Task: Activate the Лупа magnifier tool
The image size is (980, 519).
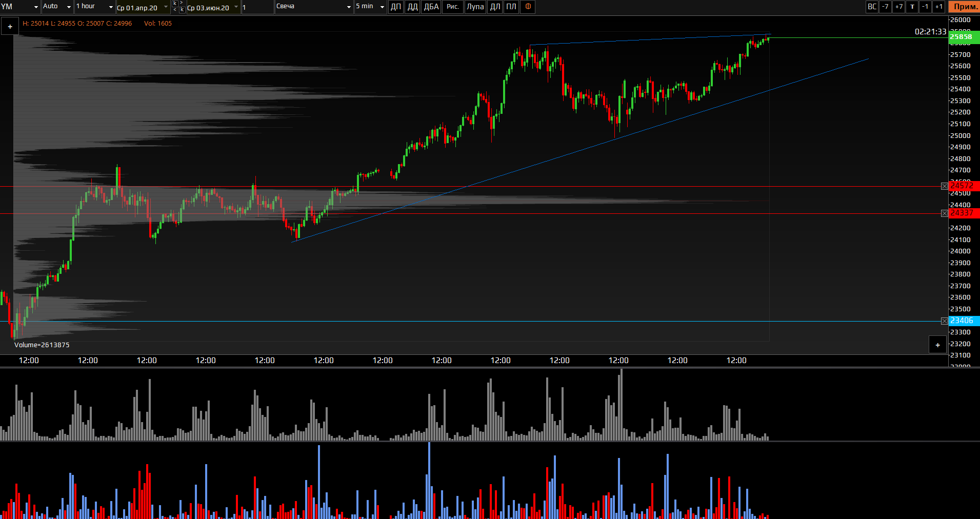Action: click(475, 7)
